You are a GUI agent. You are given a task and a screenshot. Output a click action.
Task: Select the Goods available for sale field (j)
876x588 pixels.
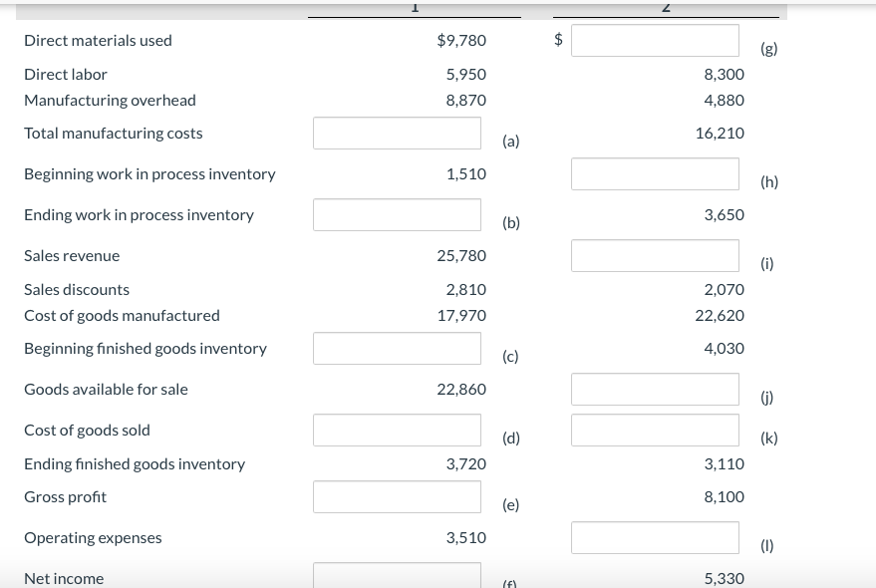(x=655, y=389)
